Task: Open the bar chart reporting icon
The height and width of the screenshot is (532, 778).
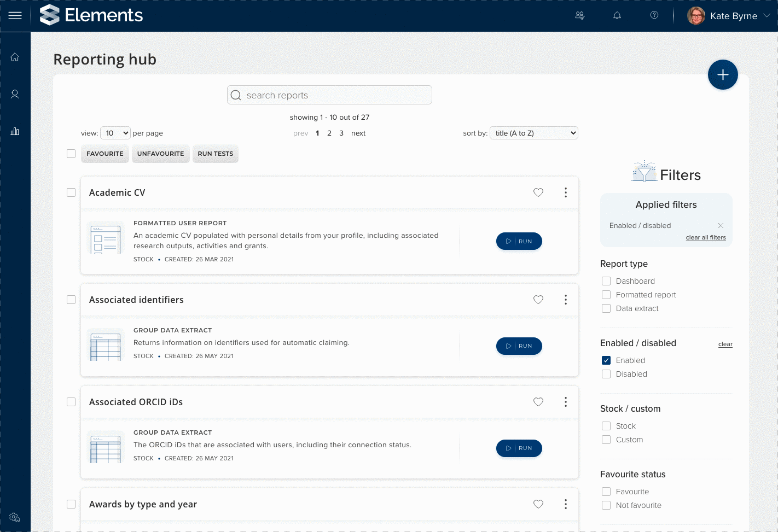Action: click(15, 131)
